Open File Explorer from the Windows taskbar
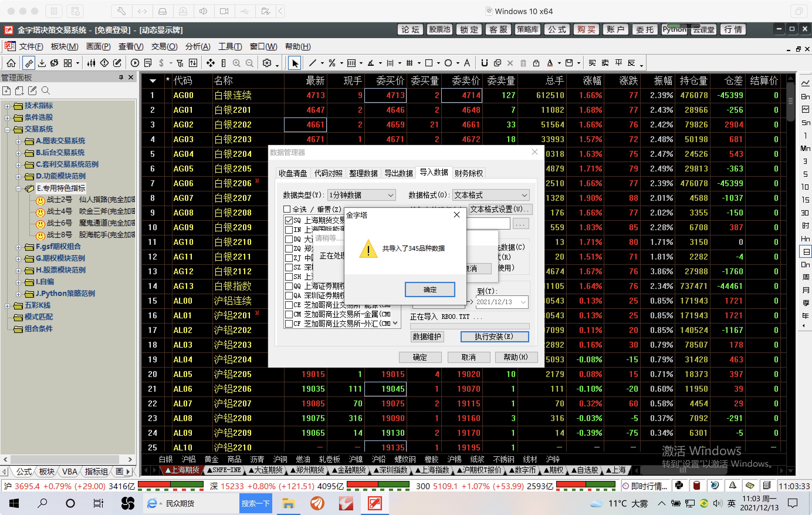Viewport: 812px width, 515px height. [x=288, y=503]
